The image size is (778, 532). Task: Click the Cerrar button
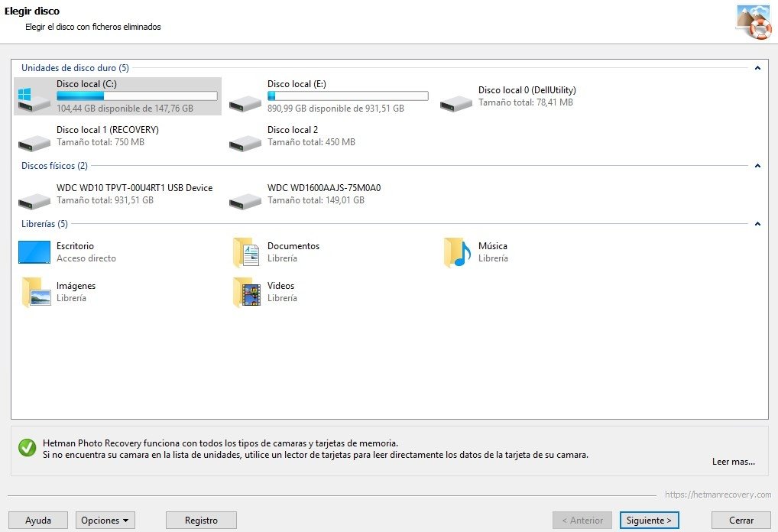coord(741,520)
